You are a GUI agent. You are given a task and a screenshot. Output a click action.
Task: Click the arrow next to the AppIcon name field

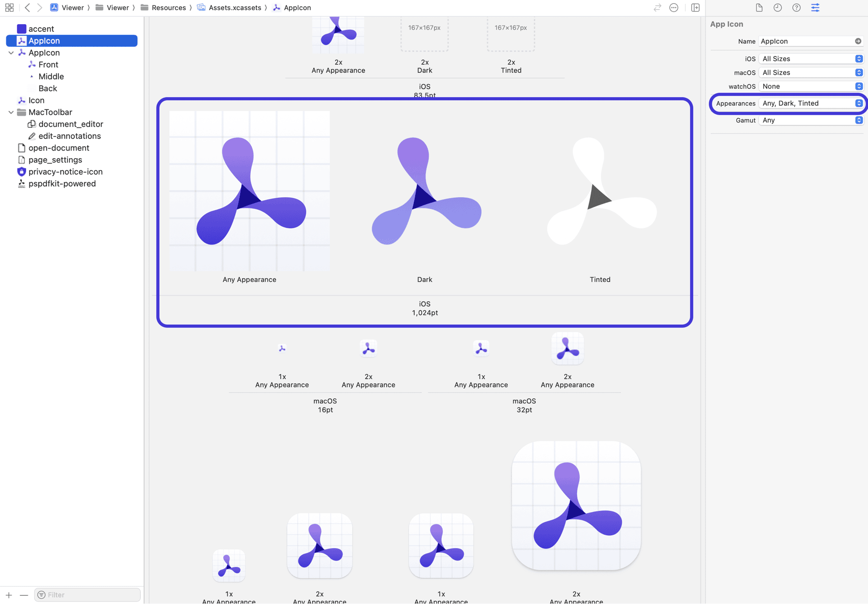(858, 41)
